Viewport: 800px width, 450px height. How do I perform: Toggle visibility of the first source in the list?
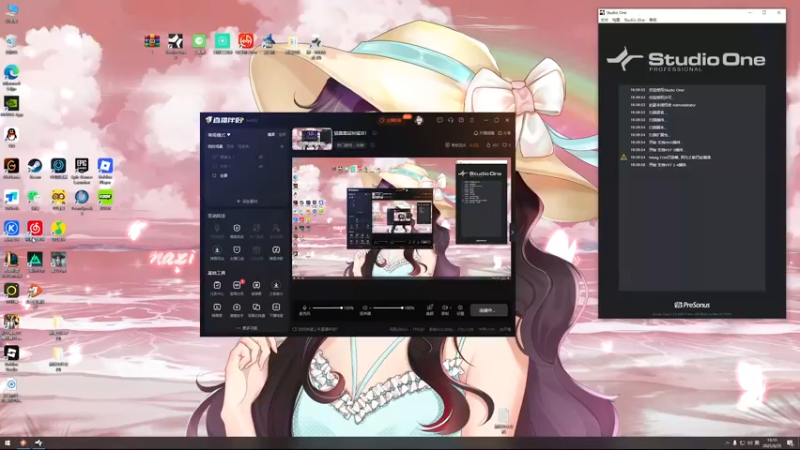click(x=261, y=157)
